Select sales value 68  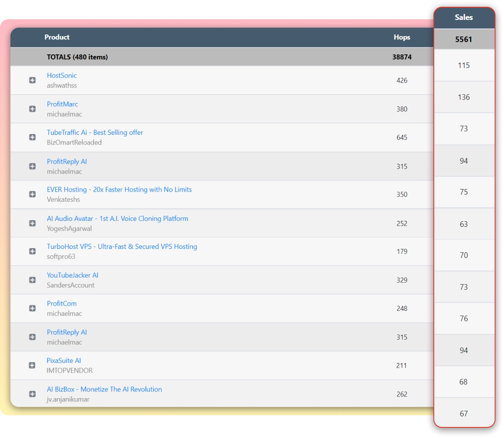point(463,382)
